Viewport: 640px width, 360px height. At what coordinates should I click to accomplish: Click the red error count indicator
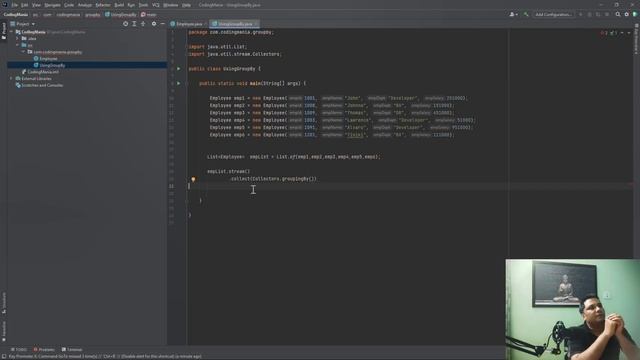pos(604,33)
